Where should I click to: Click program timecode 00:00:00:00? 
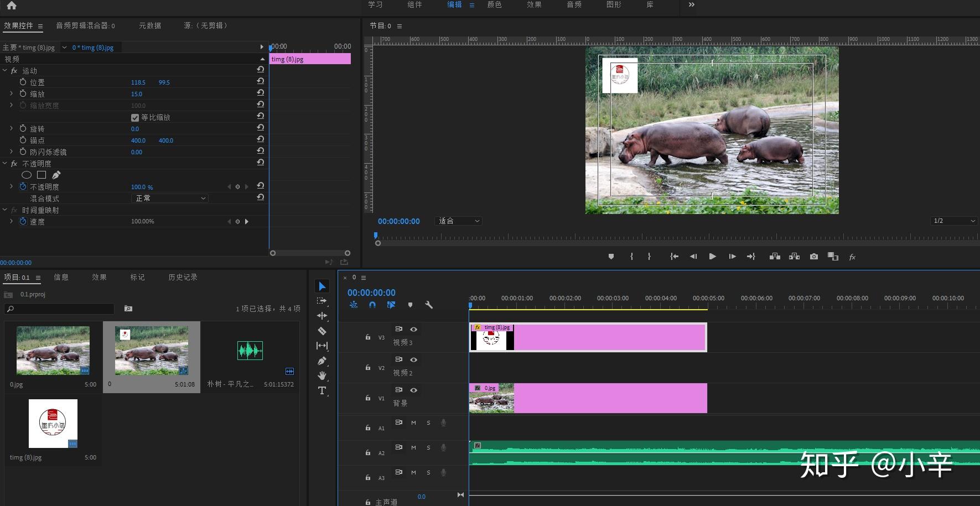pos(399,221)
